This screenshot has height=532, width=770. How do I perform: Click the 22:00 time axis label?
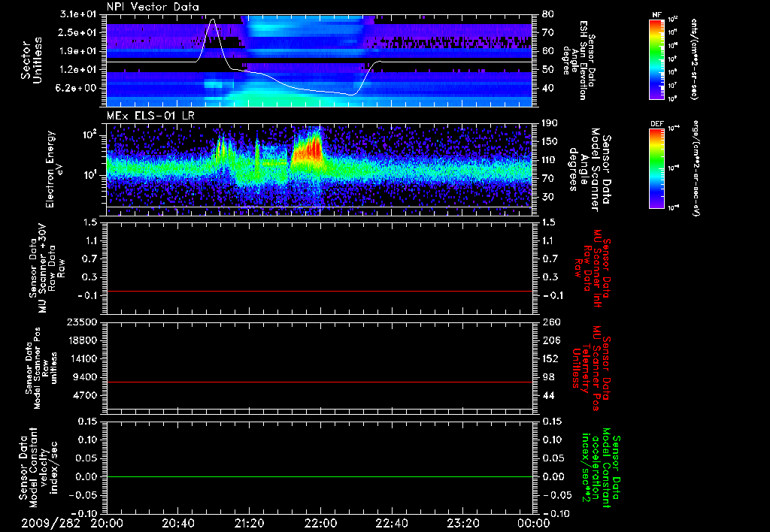pos(320,523)
